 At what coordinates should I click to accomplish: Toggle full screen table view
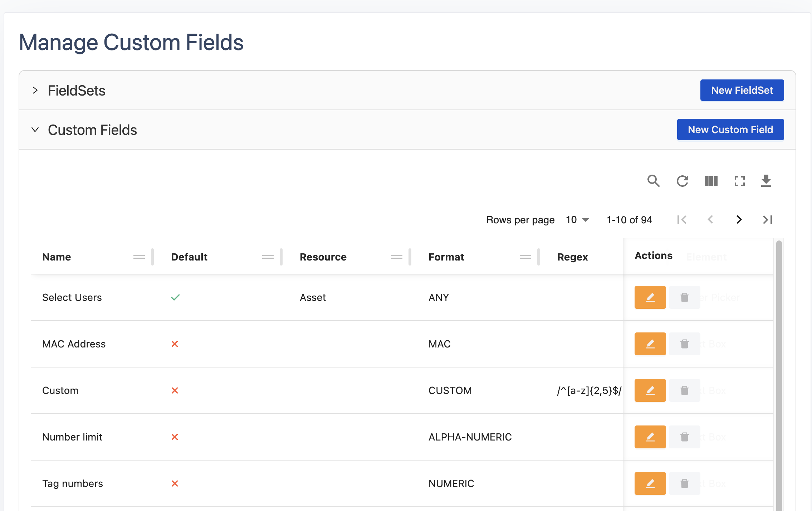(739, 181)
